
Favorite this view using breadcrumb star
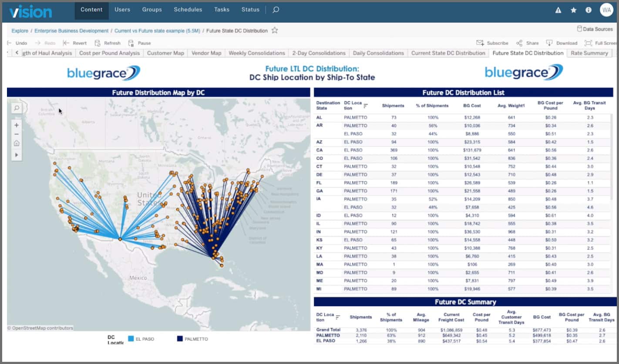coord(275,30)
